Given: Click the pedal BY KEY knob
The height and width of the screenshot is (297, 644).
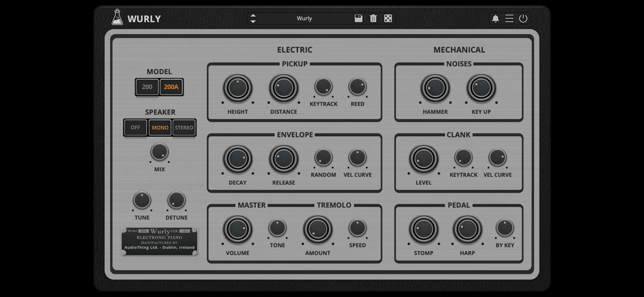Looking at the screenshot, I should click(x=505, y=228).
